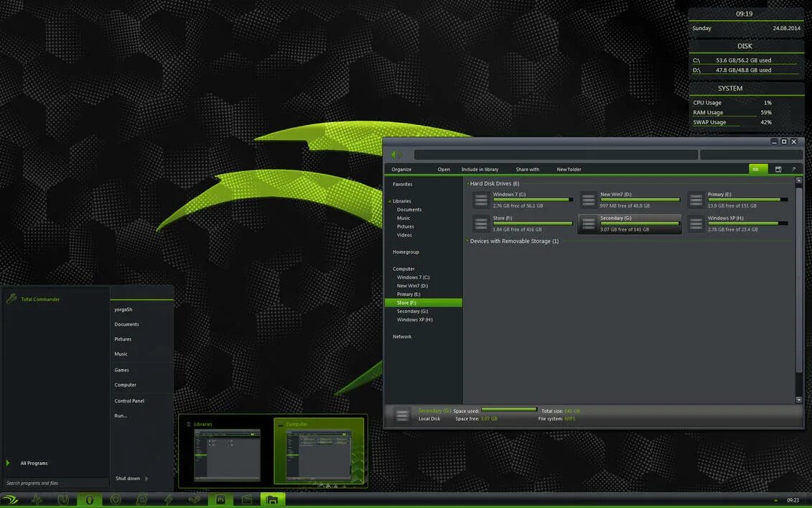
Task: Click the back navigation arrow in Explorer
Action: tap(393, 153)
